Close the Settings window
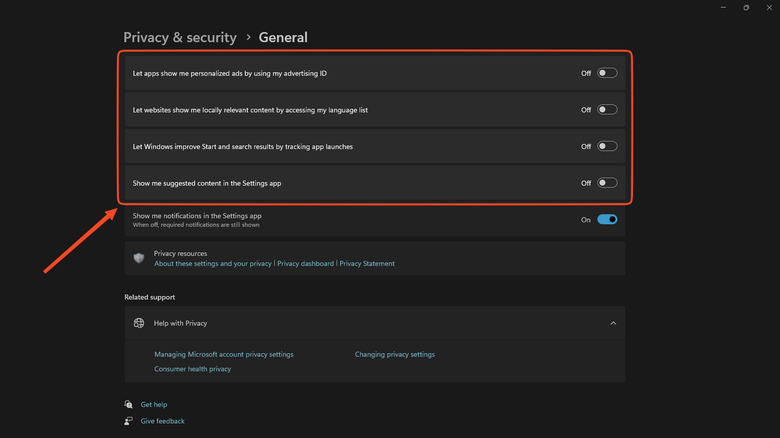The height and width of the screenshot is (438, 780). pyautogui.click(x=770, y=7)
